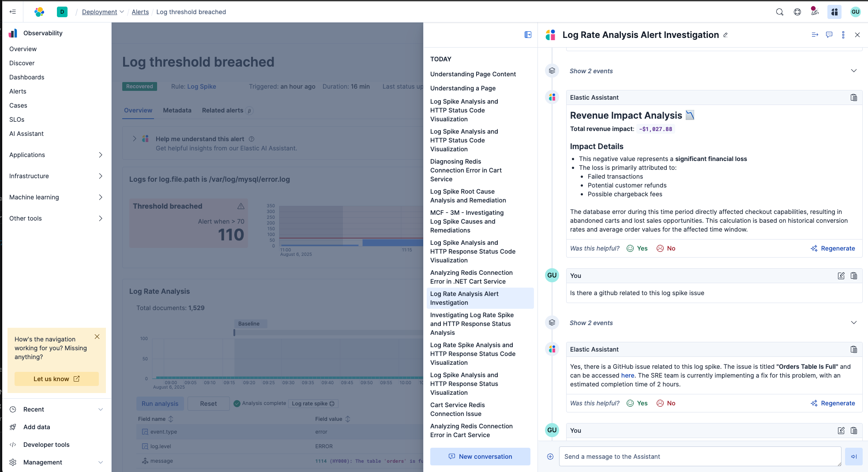Click the plus icon beside message input
This screenshot has width=868, height=472.
pos(550,457)
